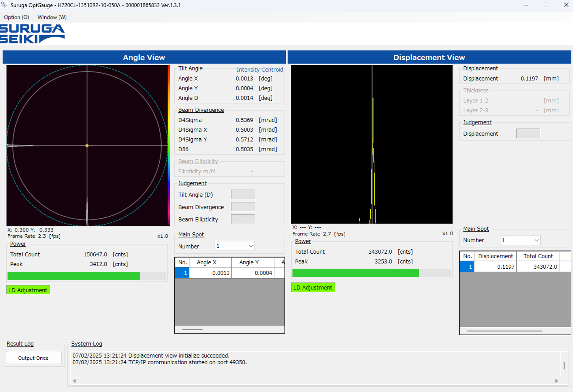
Task: Click System Log scroll right arrow
Action: (x=557, y=381)
